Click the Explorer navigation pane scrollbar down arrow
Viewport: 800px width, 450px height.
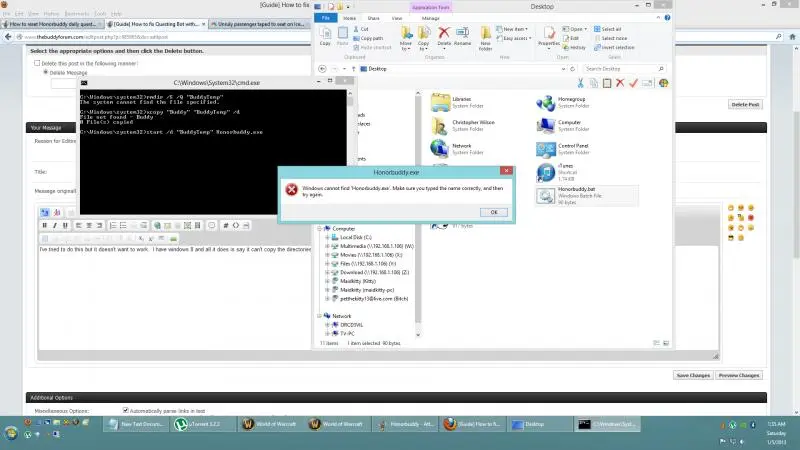pyautogui.click(x=418, y=335)
